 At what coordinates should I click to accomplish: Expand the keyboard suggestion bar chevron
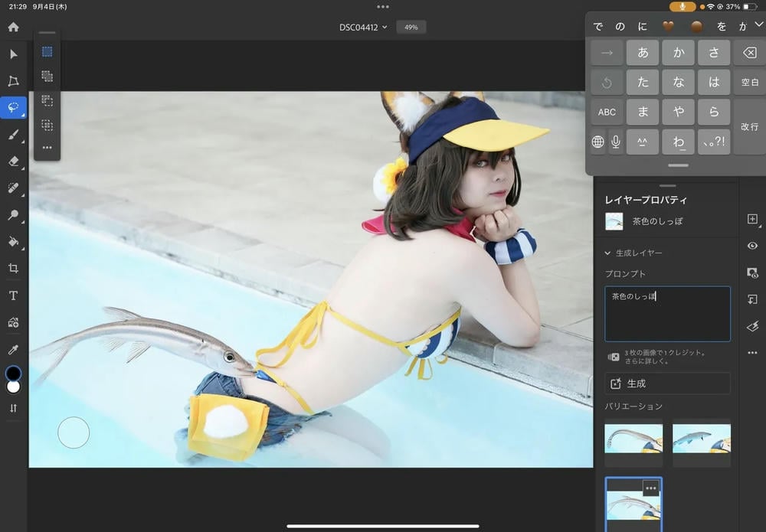(758, 25)
